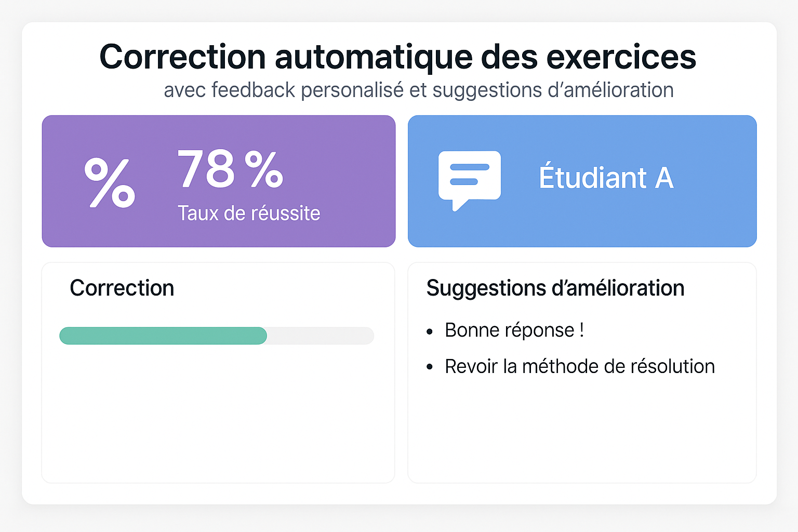
Task: Click the large percent icon
Action: point(110,182)
